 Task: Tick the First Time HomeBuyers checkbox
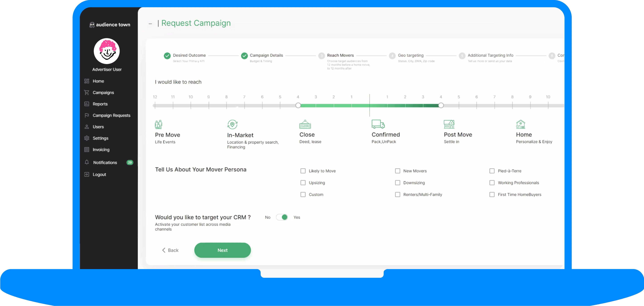coord(492,194)
